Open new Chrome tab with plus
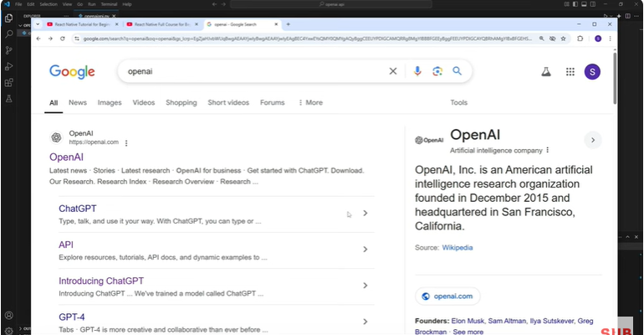644x335 pixels. 288,24
